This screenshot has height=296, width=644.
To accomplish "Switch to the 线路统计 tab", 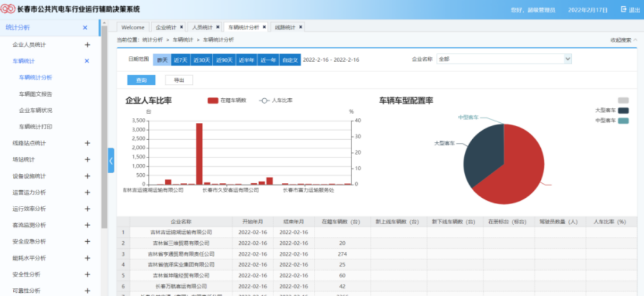I will [x=285, y=27].
